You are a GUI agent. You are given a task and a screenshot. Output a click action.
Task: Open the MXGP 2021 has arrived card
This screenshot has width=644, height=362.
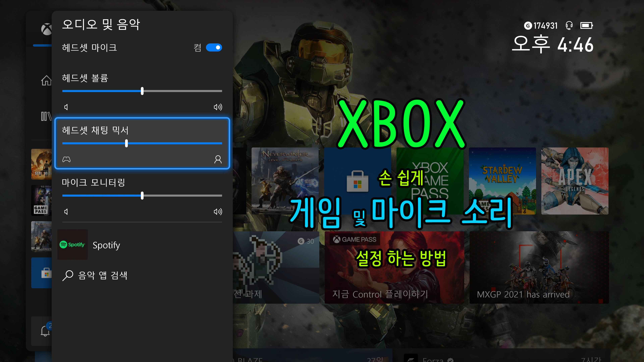click(539, 267)
